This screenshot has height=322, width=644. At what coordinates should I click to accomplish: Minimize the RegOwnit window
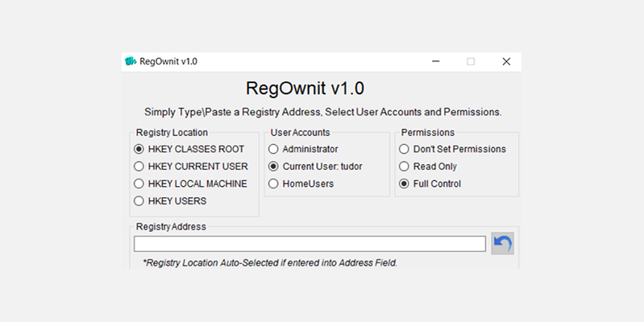click(435, 61)
